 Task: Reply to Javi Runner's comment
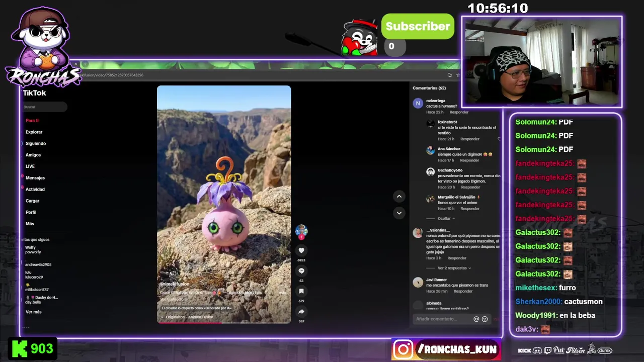point(463,291)
